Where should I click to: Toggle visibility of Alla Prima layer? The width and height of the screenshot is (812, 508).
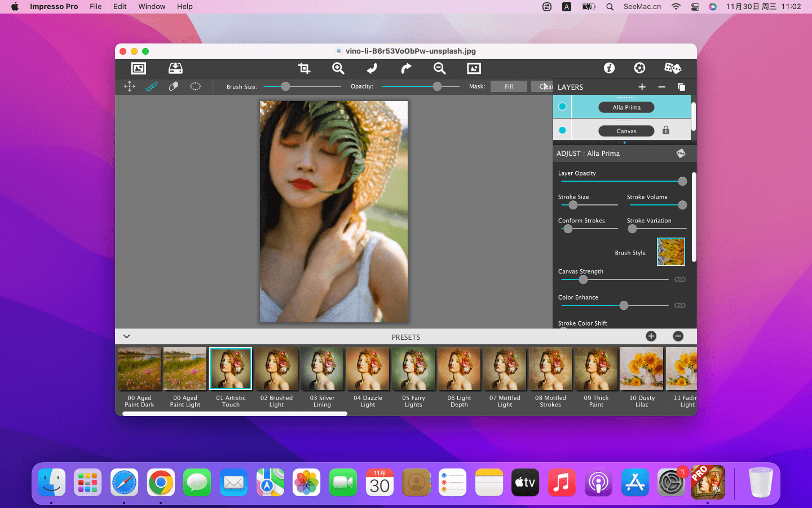pos(562,107)
